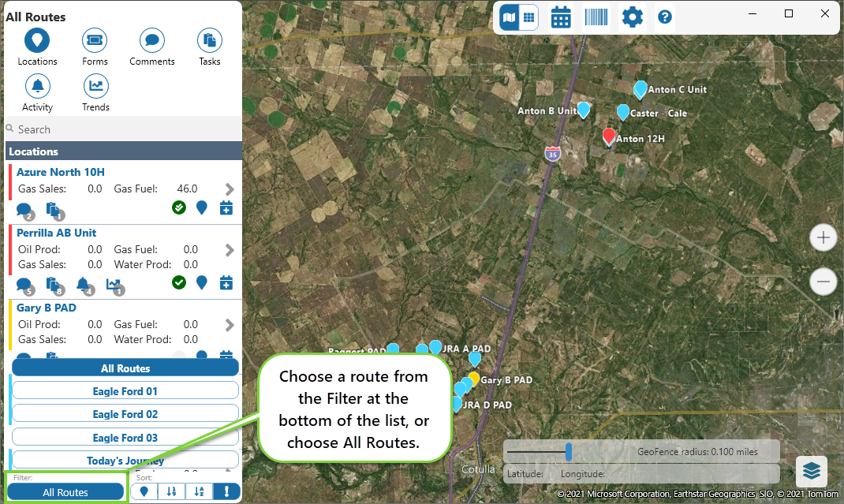Open the map layers button

pos(812,471)
